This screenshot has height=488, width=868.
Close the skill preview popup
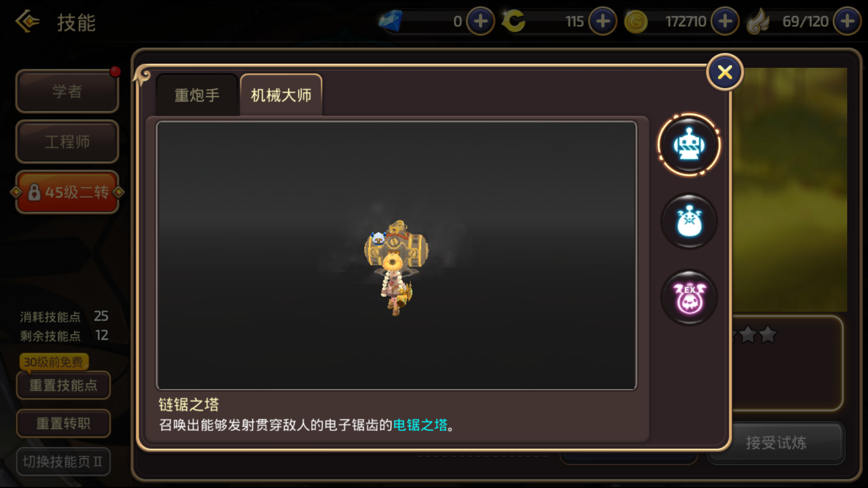(725, 72)
